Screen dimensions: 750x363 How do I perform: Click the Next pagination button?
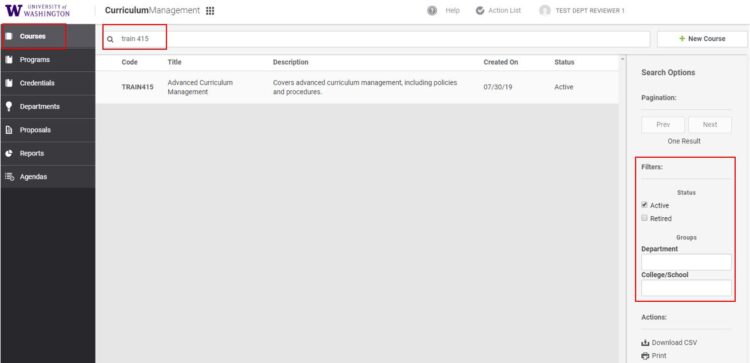[710, 125]
